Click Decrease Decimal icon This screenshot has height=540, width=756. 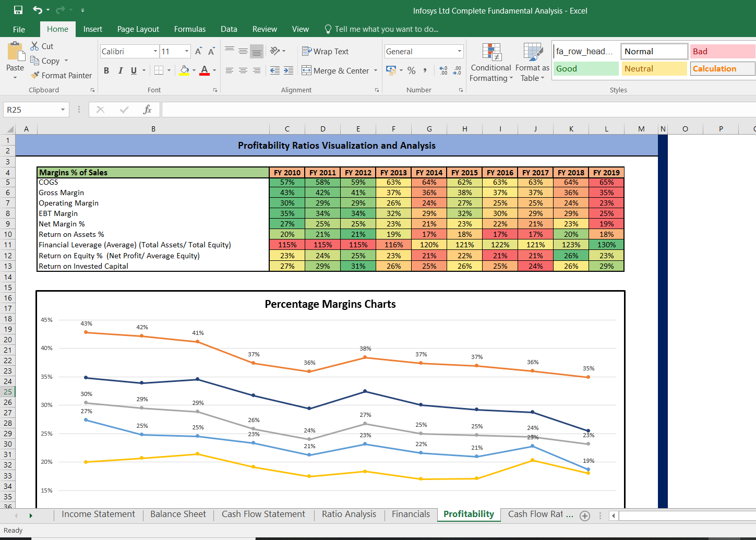[457, 70]
